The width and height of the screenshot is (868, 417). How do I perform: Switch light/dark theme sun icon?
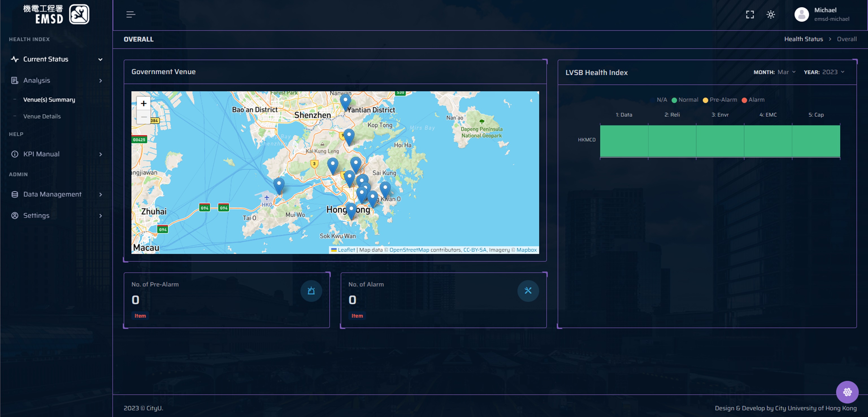771,14
